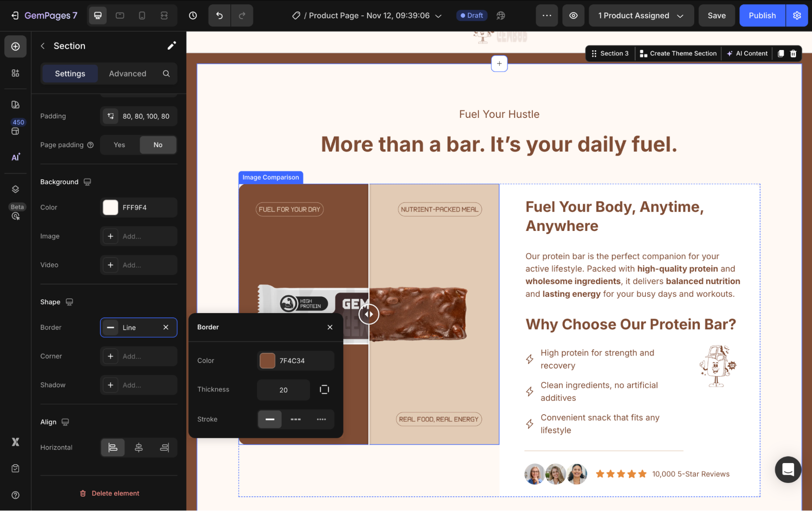812x511 pixels.
Task: Expand the 1 Product Assigned dropdown
Action: coord(641,15)
